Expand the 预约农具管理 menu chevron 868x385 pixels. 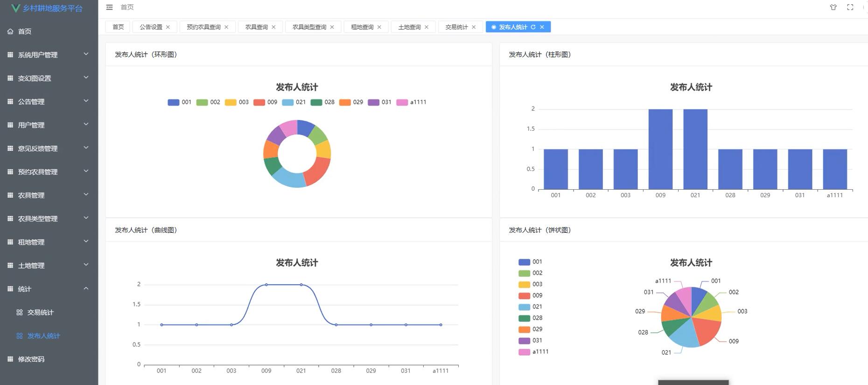click(x=86, y=171)
